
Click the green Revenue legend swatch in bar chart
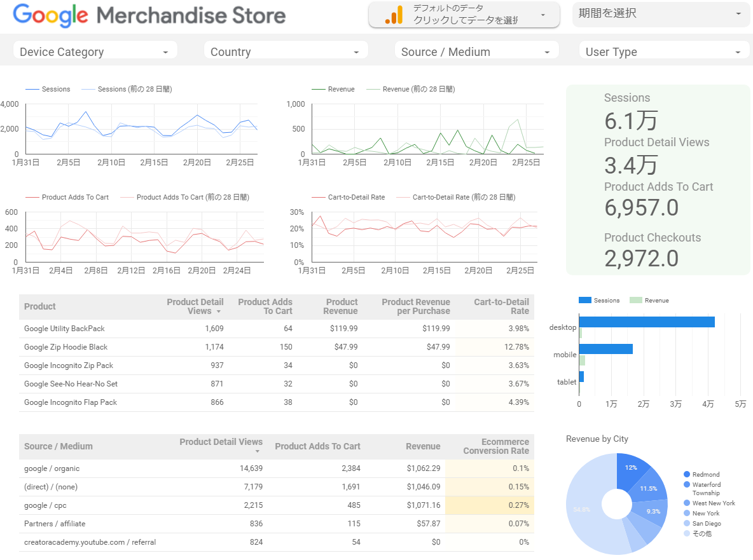coord(635,300)
